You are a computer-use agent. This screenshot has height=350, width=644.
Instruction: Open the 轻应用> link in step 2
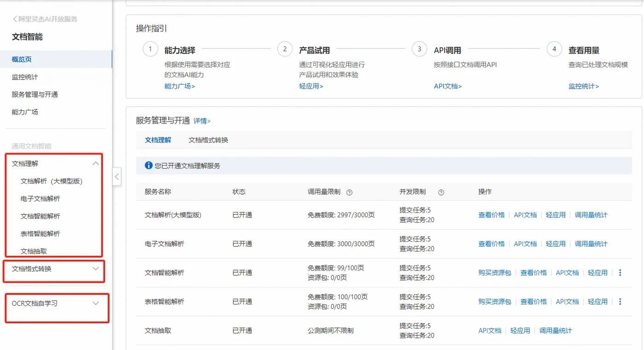pyautogui.click(x=311, y=86)
